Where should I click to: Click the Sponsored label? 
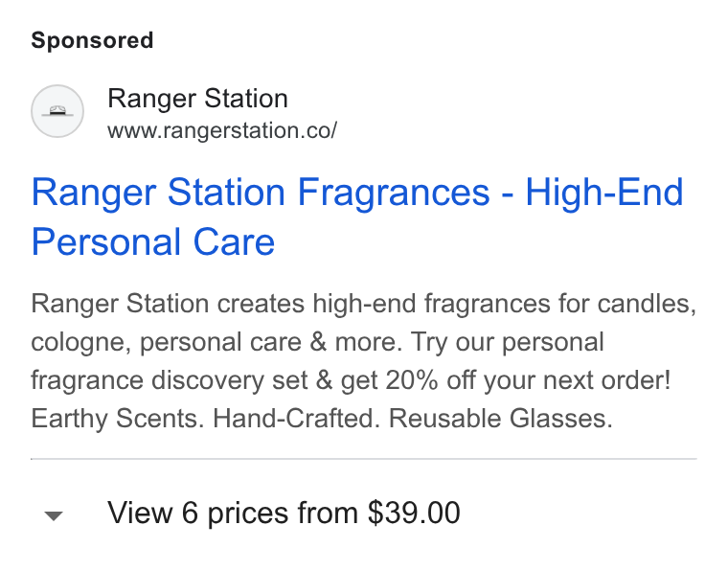tap(92, 40)
